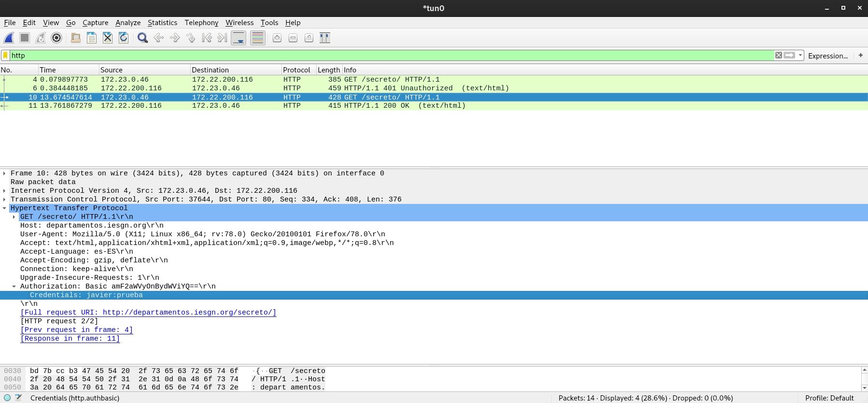Viewport: 868px width, 403px height.
Task: Click Profile: Default in status bar
Action: [x=829, y=398]
